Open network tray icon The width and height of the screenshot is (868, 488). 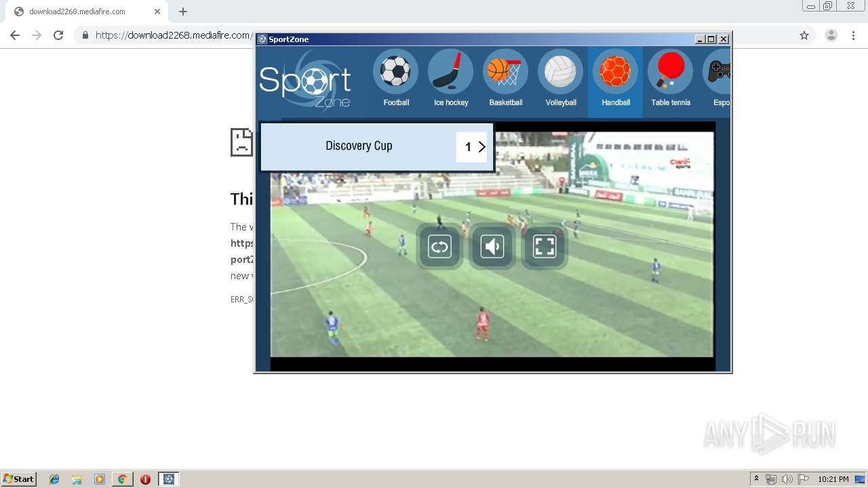[771, 479]
